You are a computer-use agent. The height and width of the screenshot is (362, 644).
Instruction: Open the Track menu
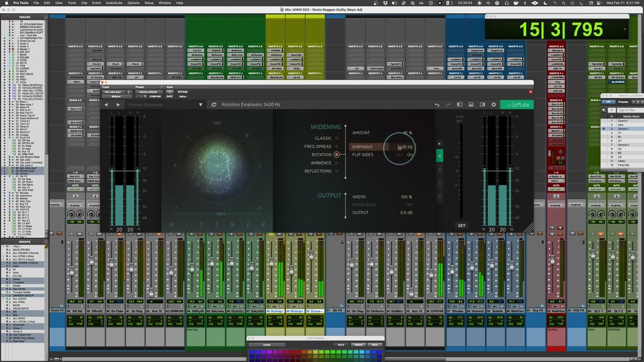[72, 3]
